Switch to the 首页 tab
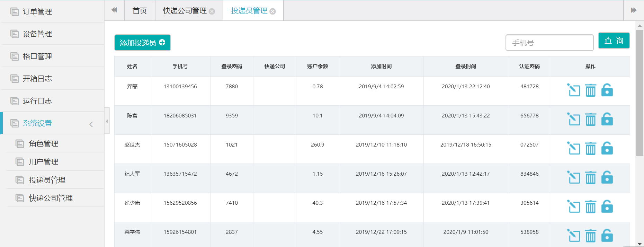 [x=140, y=11]
